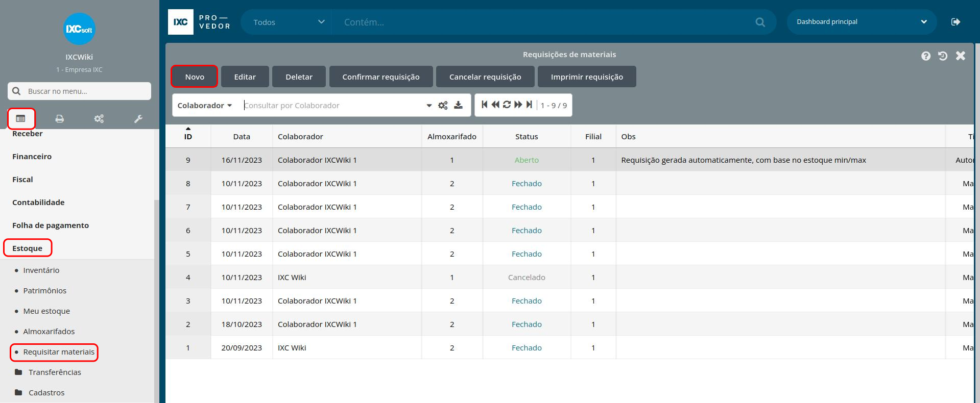Open Meu estoque in the menu
Image resolution: width=980 pixels, height=403 pixels.
click(x=46, y=311)
